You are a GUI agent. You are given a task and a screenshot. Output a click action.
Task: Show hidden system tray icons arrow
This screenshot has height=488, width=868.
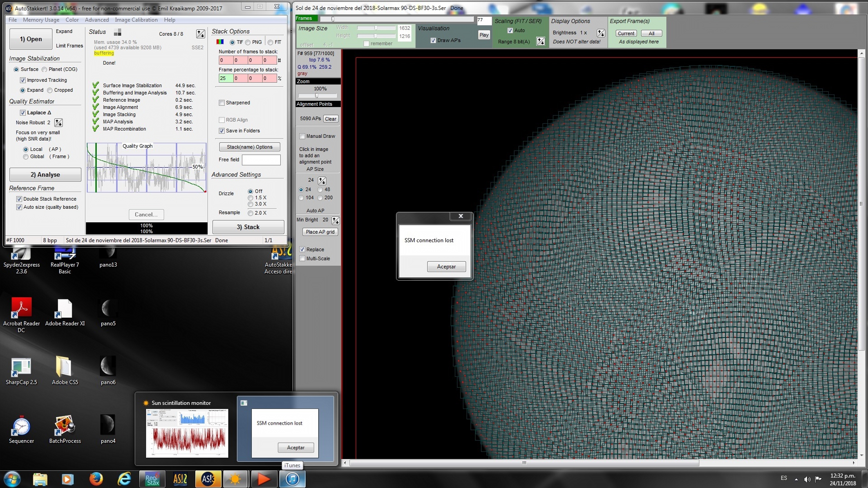coord(796,479)
